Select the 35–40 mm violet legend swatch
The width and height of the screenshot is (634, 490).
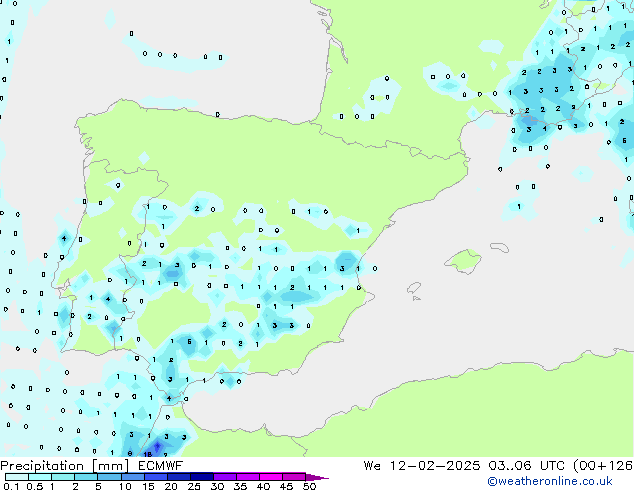(247, 477)
